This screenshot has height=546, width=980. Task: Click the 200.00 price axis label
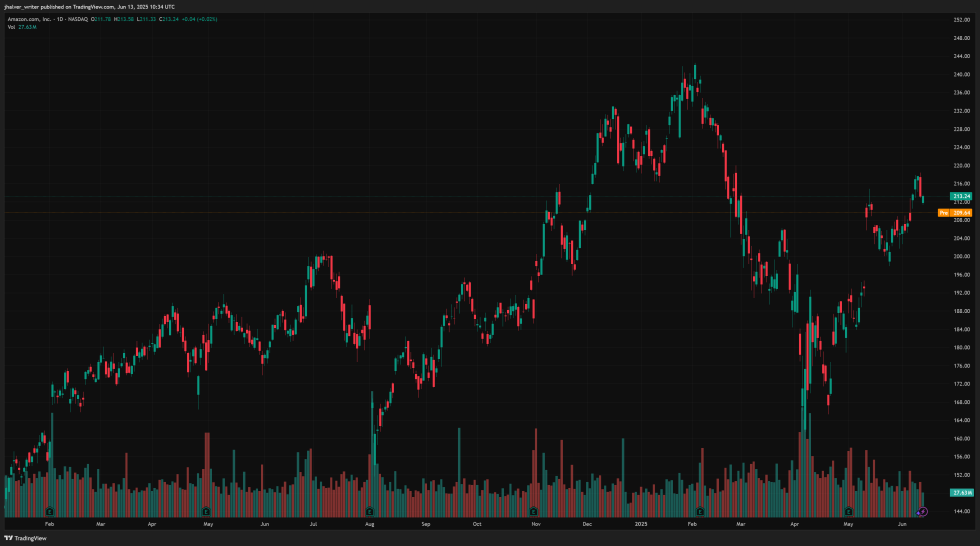click(x=961, y=256)
